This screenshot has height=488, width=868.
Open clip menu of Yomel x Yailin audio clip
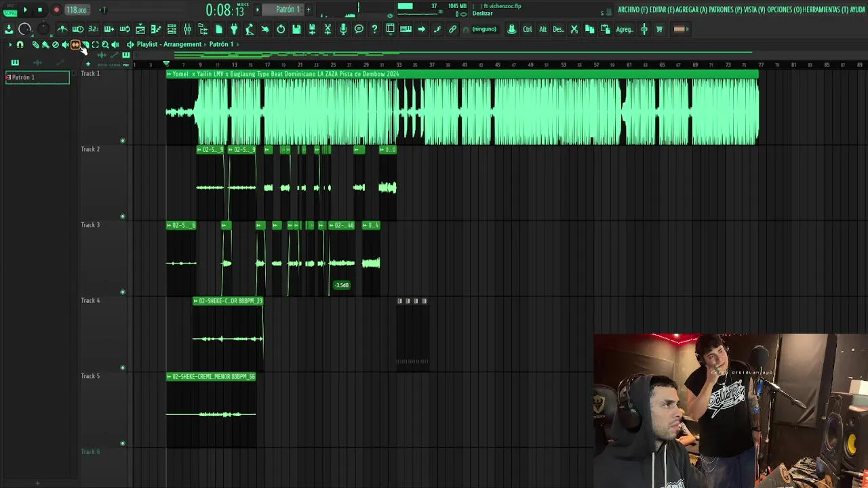(x=170, y=74)
